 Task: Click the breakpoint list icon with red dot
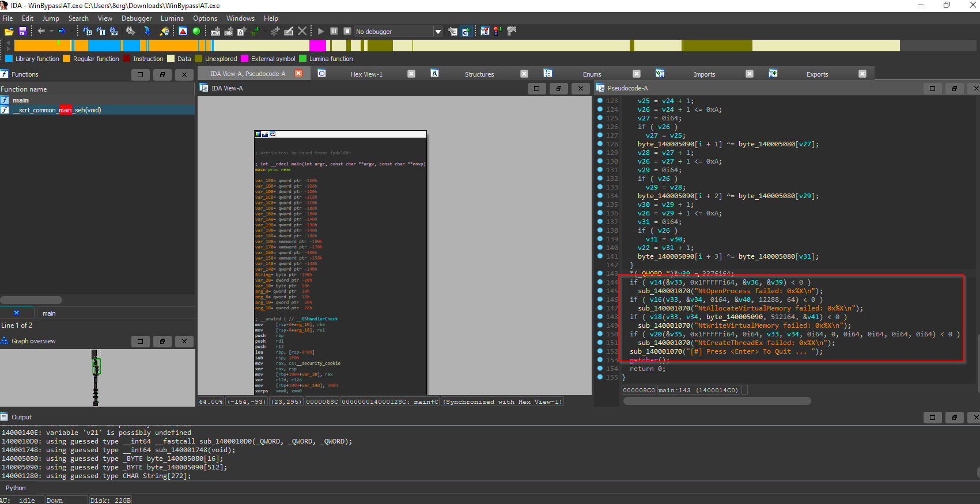(x=485, y=31)
